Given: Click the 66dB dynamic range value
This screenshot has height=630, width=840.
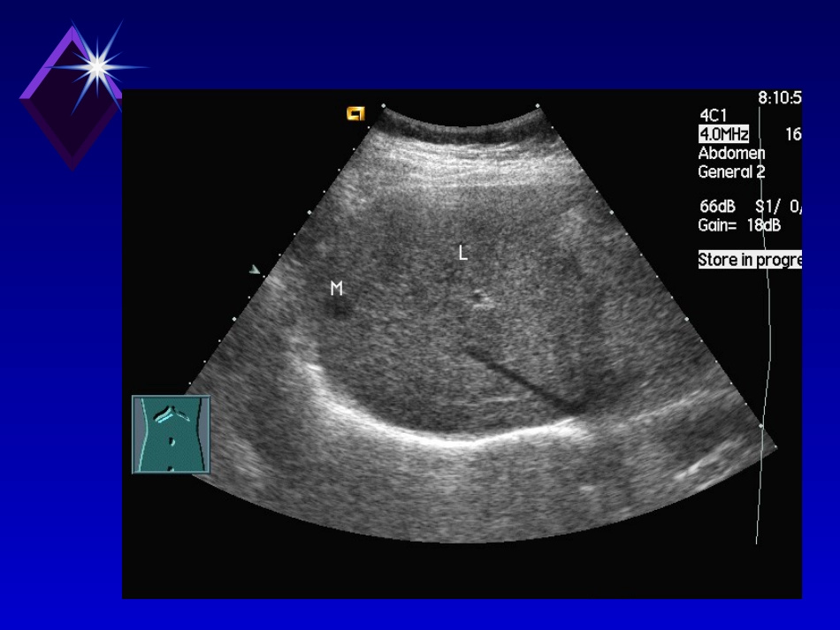Looking at the screenshot, I should pos(717,206).
